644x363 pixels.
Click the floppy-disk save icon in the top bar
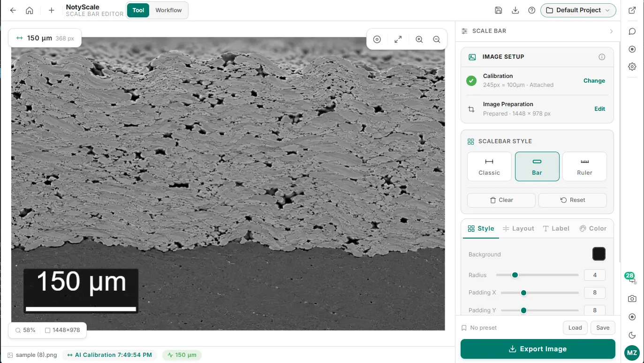click(x=499, y=10)
